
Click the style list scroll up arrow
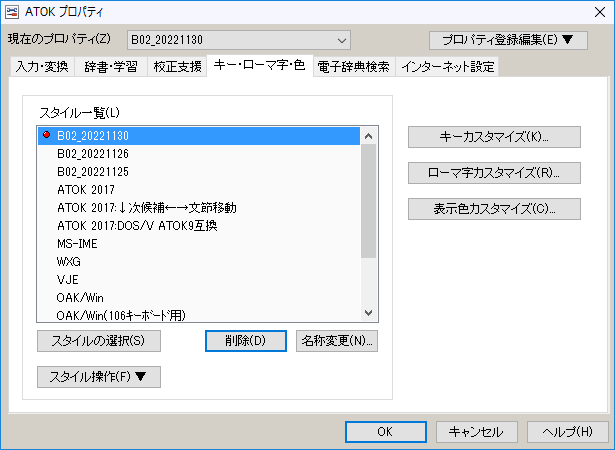point(369,136)
